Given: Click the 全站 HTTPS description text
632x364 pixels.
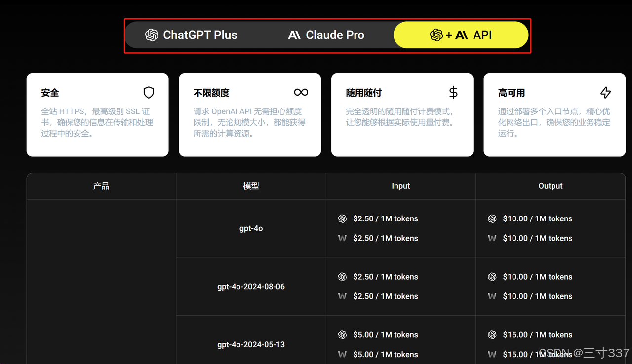Looking at the screenshot, I should point(97,122).
